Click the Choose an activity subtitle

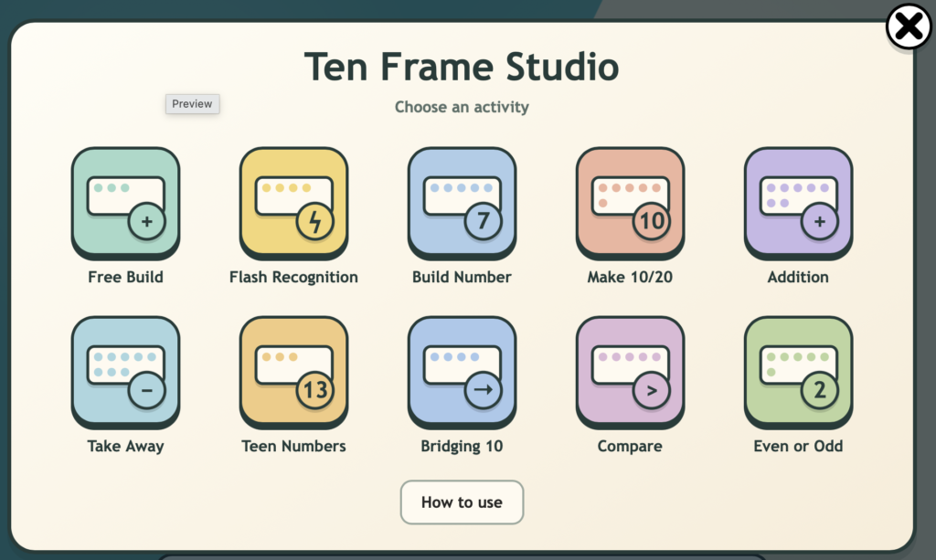(x=462, y=107)
